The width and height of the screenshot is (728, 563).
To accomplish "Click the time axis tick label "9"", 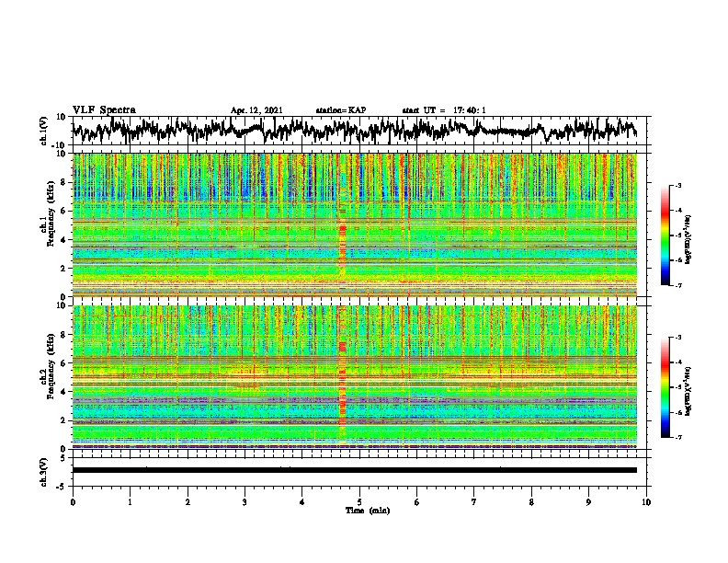I will coord(588,502).
